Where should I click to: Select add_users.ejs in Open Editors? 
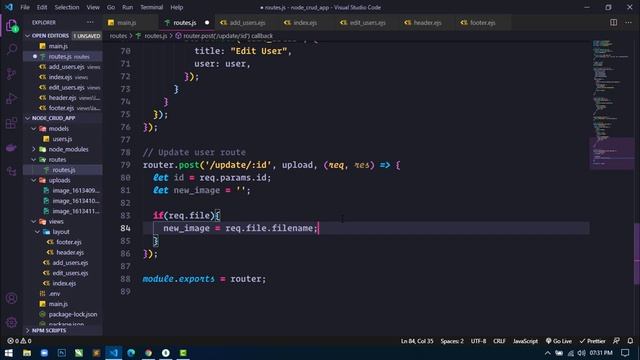coord(66,67)
